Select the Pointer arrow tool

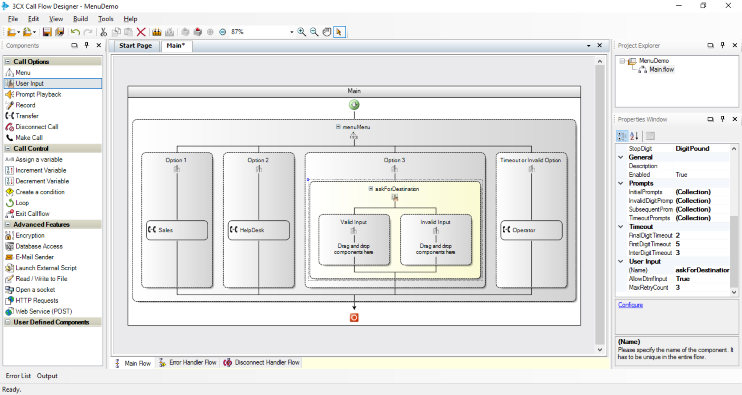(339, 32)
